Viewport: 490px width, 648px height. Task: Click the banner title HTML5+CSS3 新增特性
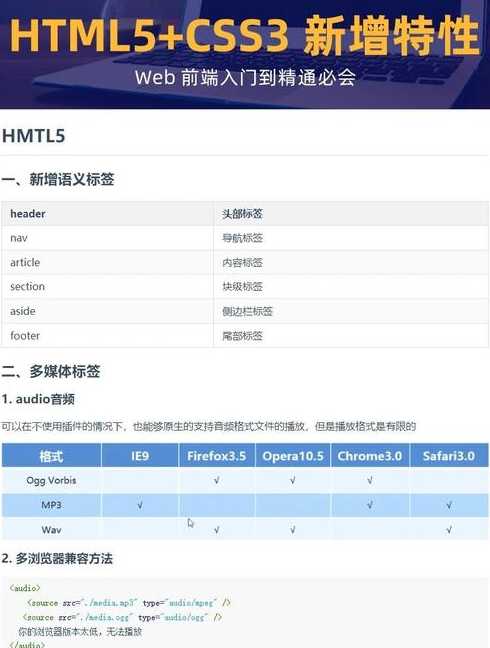(x=244, y=35)
